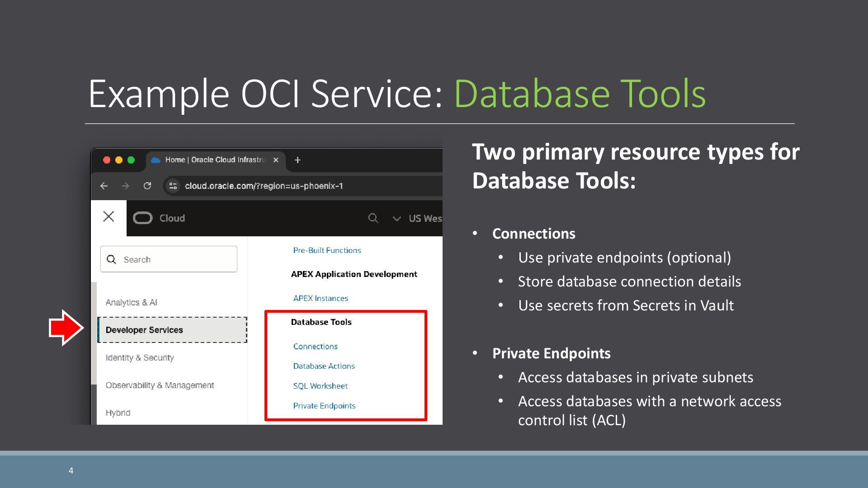The height and width of the screenshot is (488, 868).
Task: Open Database Actions link
Action: click(324, 366)
